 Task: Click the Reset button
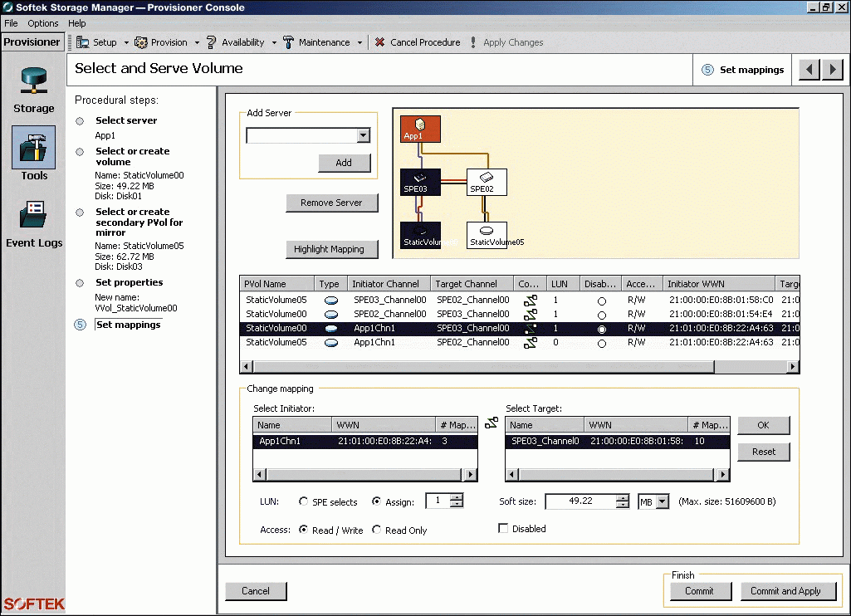(x=763, y=452)
